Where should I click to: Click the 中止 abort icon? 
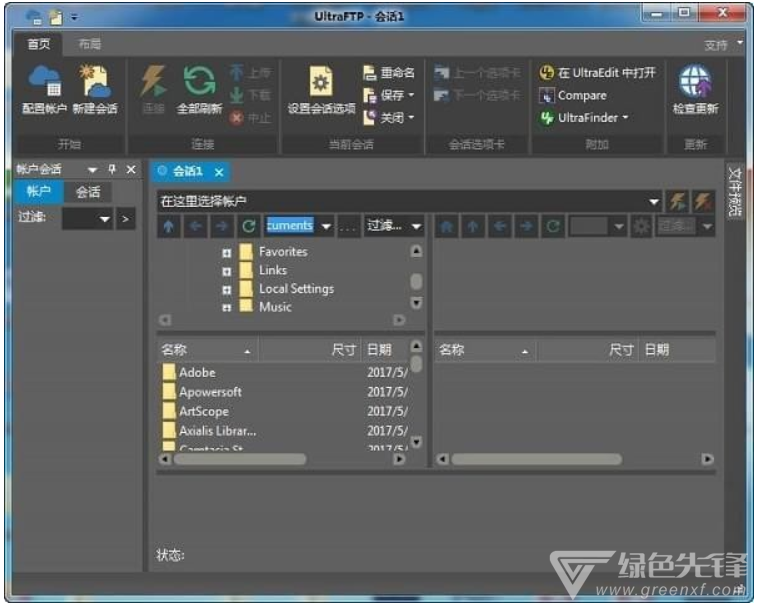click(x=250, y=117)
